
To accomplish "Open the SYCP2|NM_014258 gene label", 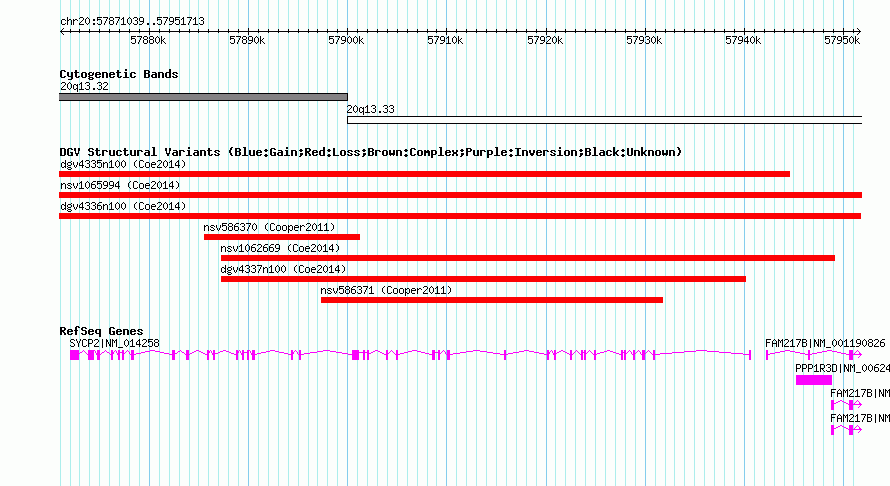I will (x=115, y=343).
